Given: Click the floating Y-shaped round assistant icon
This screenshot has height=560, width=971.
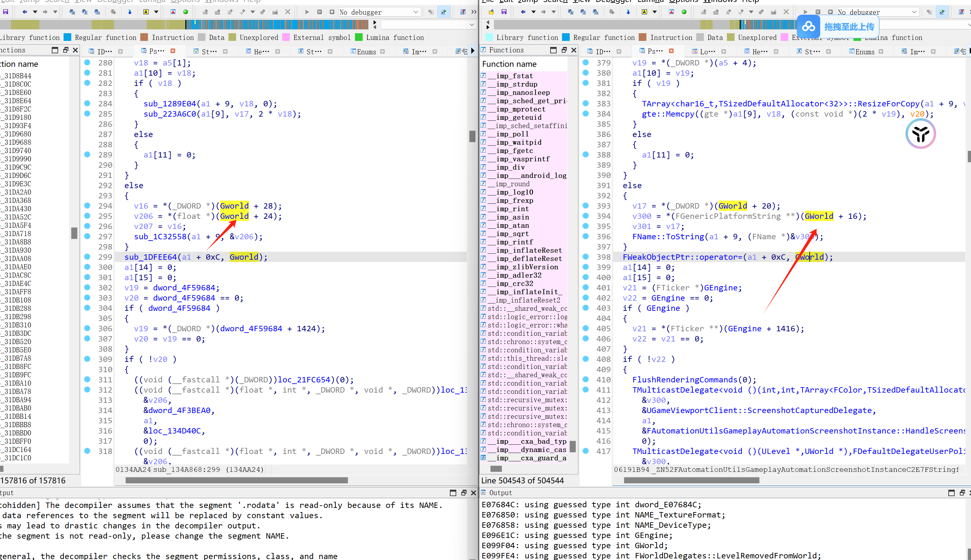Looking at the screenshot, I should pyautogui.click(x=920, y=134).
